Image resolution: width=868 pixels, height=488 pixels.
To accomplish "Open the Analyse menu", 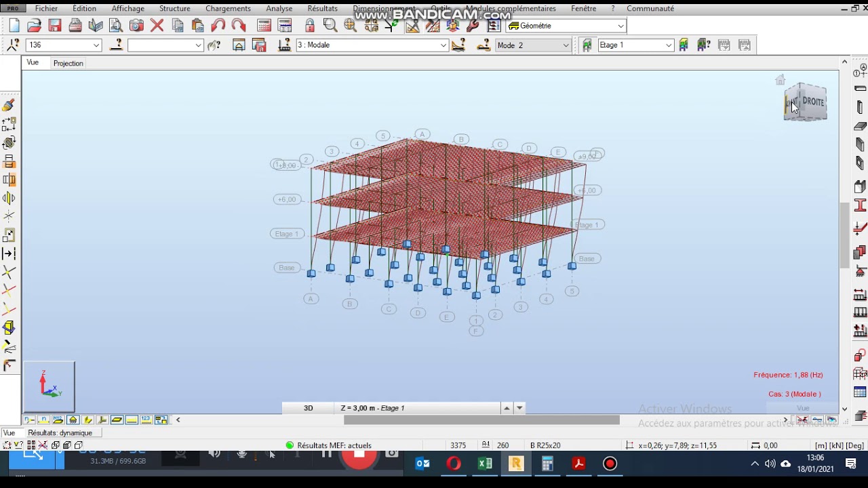I will click(x=279, y=9).
